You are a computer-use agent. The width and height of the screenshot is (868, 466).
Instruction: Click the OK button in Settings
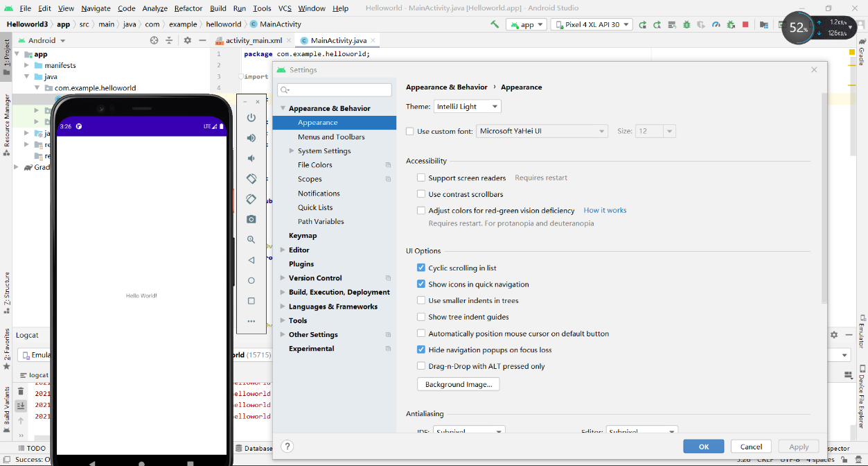pos(704,447)
